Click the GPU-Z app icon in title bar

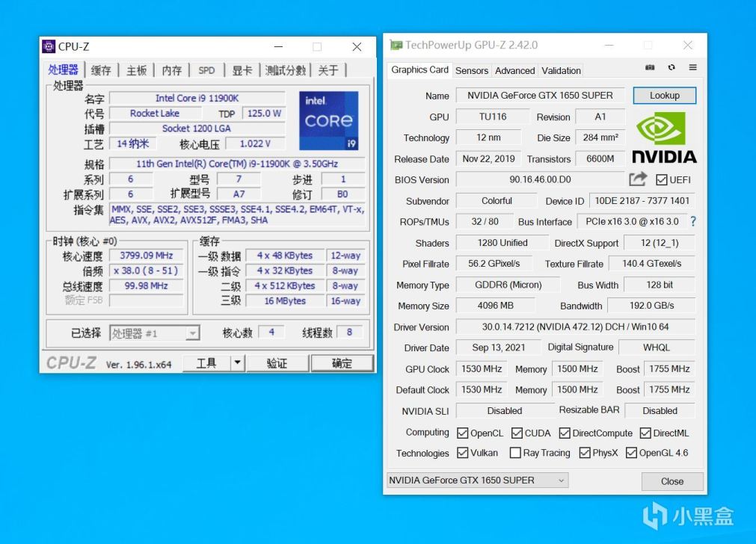click(396, 46)
